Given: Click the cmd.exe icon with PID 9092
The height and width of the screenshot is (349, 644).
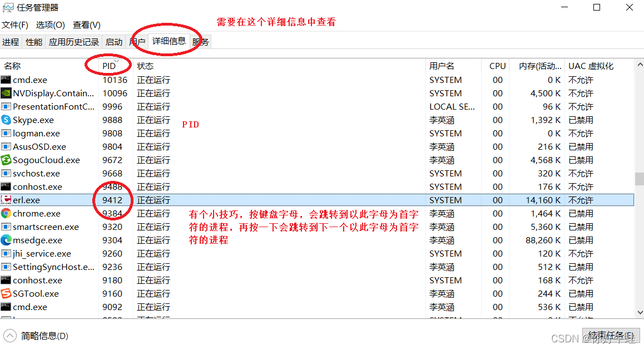Looking at the screenshot, I should [x=6, y=307].
